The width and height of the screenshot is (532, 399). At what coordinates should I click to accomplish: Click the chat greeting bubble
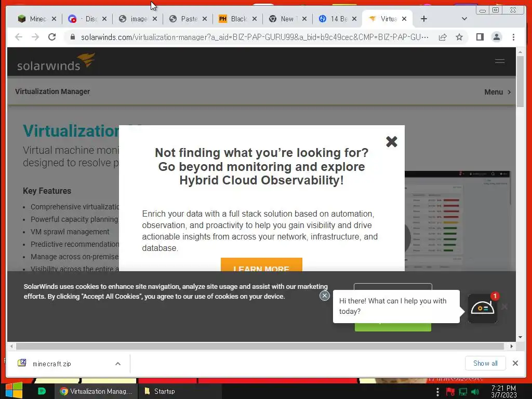coord(396,306)
